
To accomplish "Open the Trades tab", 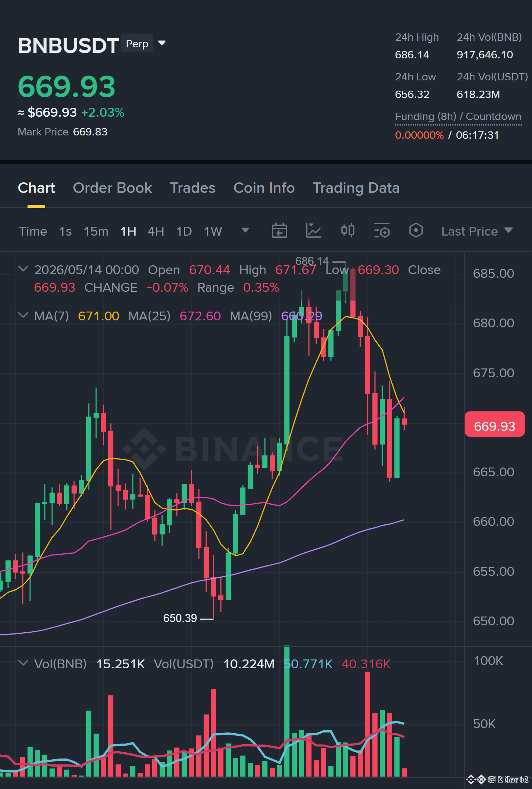I will tap(193, 188).
